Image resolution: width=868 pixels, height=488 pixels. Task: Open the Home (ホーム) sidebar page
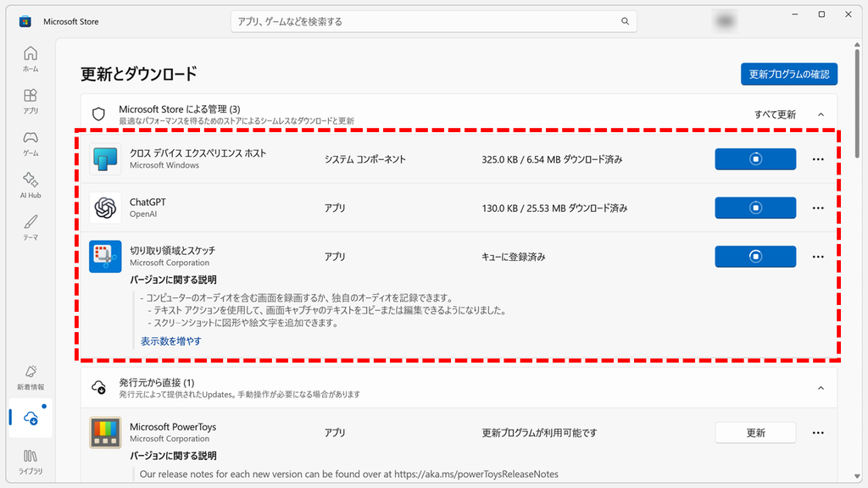click(31, 58)
